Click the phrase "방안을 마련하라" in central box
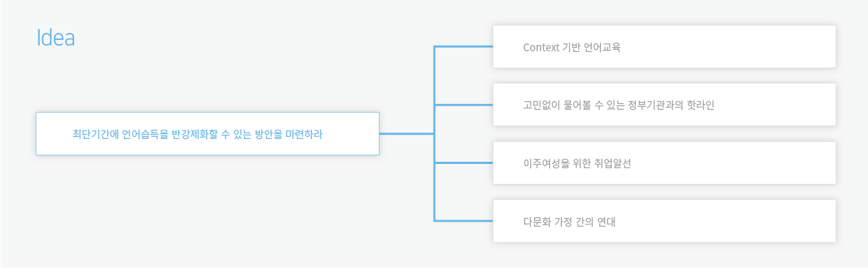The width and height of the screenshot is (868, 268). pos(288,133)
